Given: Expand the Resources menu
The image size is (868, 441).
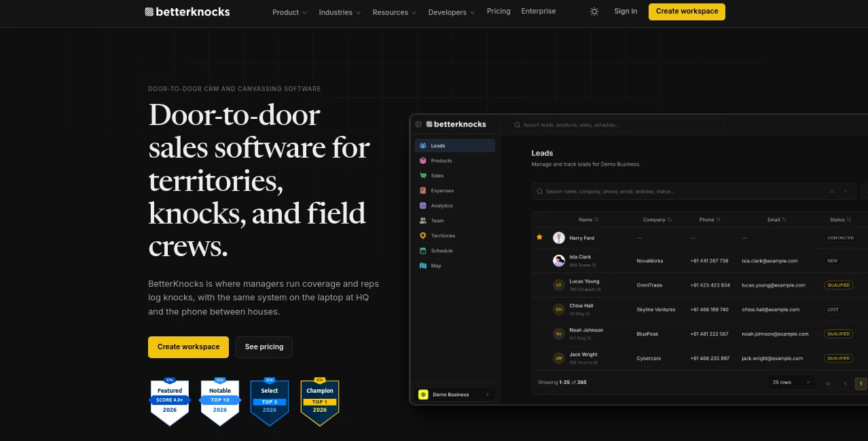Looking at the screenshot, I should [395, 12].
